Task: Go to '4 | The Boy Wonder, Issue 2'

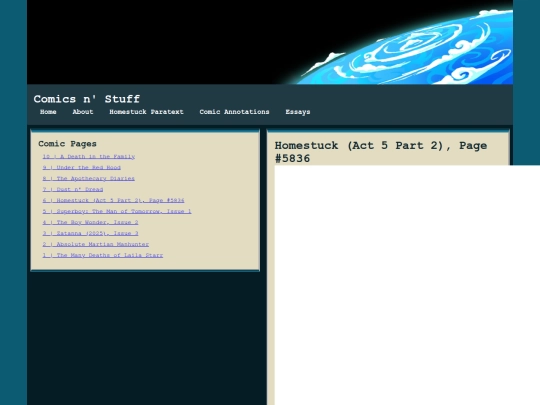Action: pyautogui.click(x=90, y=222)
